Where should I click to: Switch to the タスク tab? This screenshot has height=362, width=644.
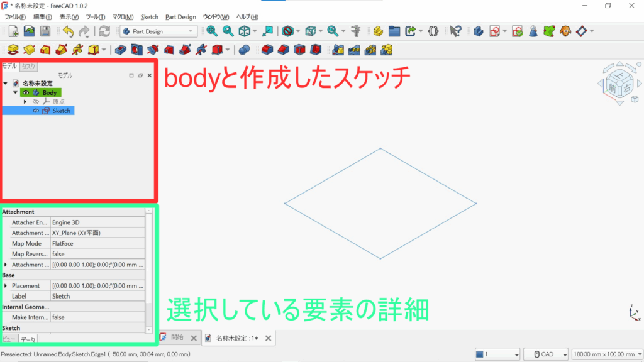(x=28, y=66)
